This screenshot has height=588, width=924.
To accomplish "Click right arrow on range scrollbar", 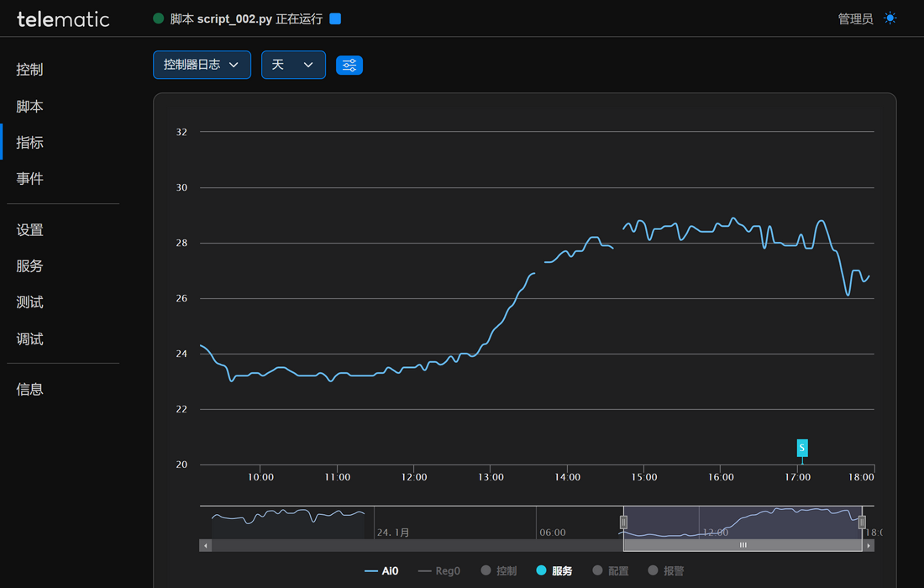I will (x=869, y=546).
